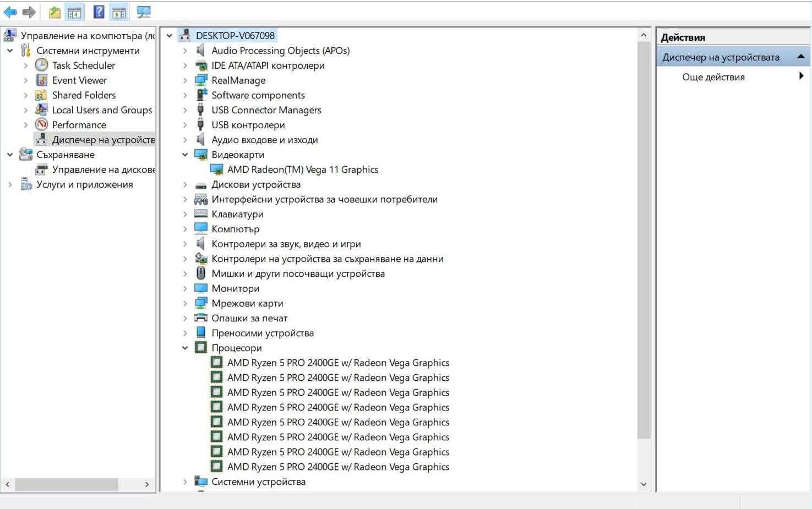The image size is (812, 509).
Task: Select Аудио входове и изходи category
Action: coord(265,140)
